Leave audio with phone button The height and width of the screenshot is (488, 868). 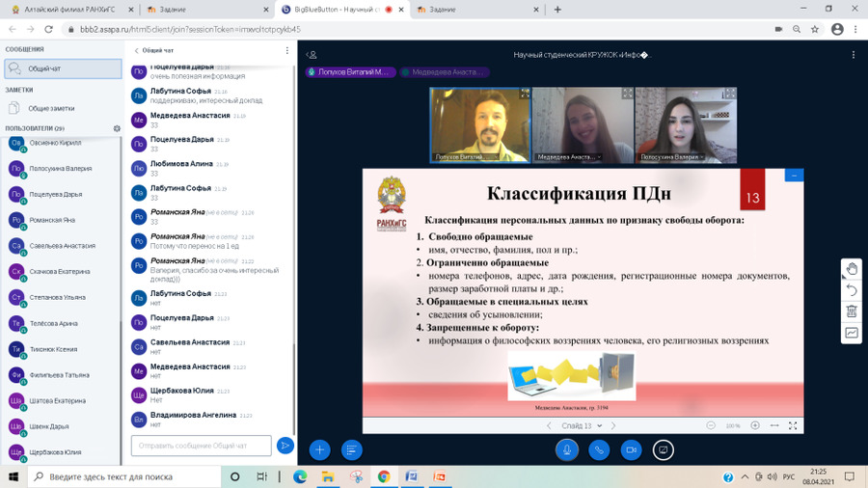point(599,449)
